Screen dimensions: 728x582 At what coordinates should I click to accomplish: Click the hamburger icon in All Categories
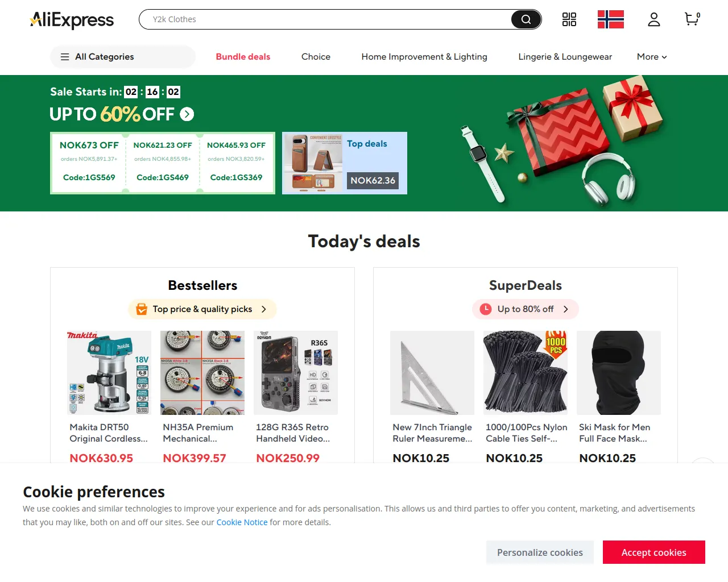65,57
